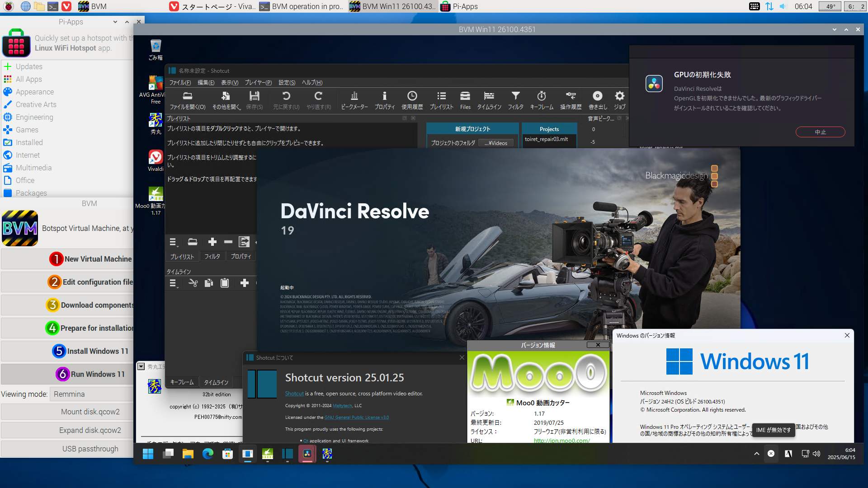The height and width of the screenshot is (488, 868).
Task: Switch to the フィルタ tab below playlist
Action: [x=212, y=256]
